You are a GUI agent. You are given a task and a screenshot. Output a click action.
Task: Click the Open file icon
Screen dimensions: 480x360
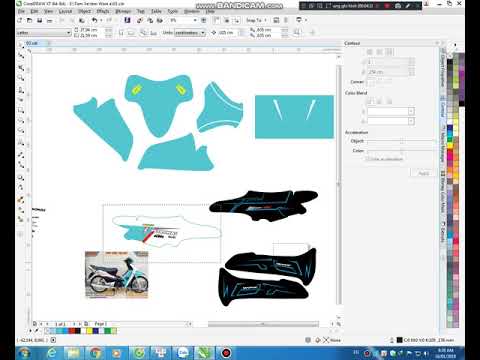click(x=29, y=20)
